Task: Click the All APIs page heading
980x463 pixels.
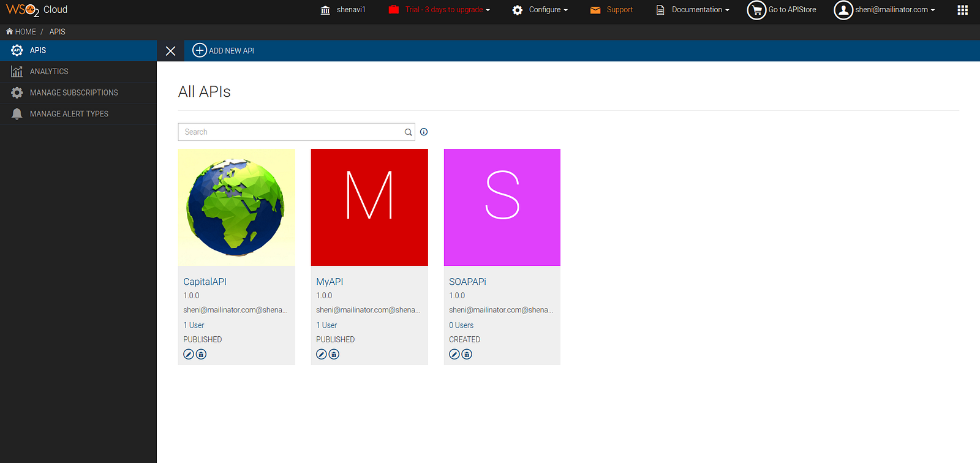Action: click(205, 92)
